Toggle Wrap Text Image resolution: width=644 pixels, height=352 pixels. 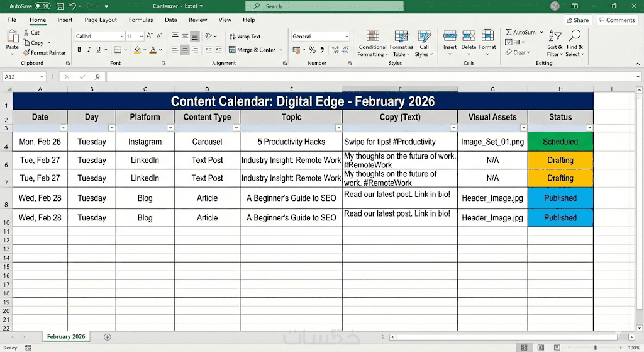[x=245, y=36]
